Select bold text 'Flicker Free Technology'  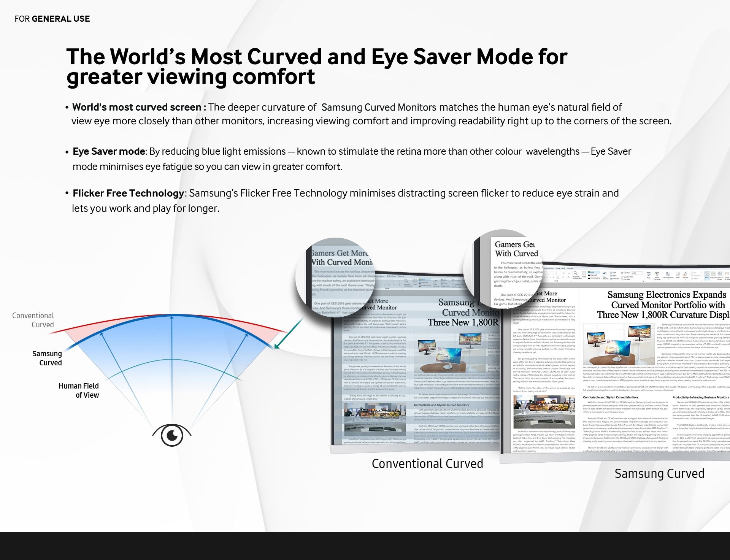pos(129,193)
